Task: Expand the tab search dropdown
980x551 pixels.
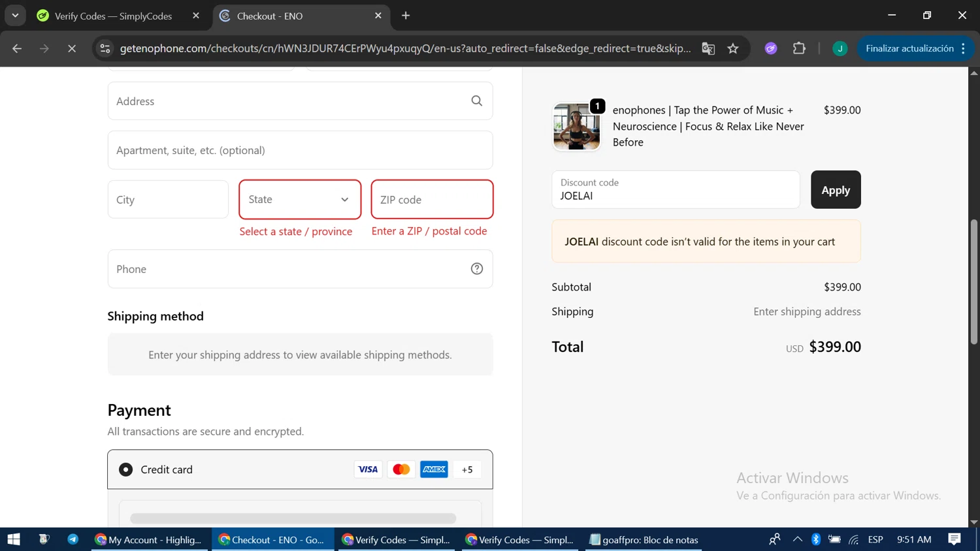Action: [15, 16]
